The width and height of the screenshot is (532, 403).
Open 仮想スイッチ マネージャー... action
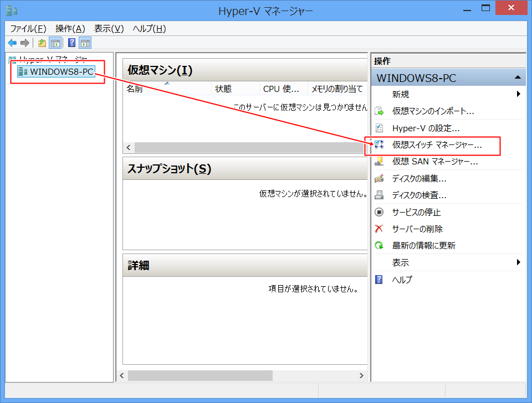(x=437, y=144)
